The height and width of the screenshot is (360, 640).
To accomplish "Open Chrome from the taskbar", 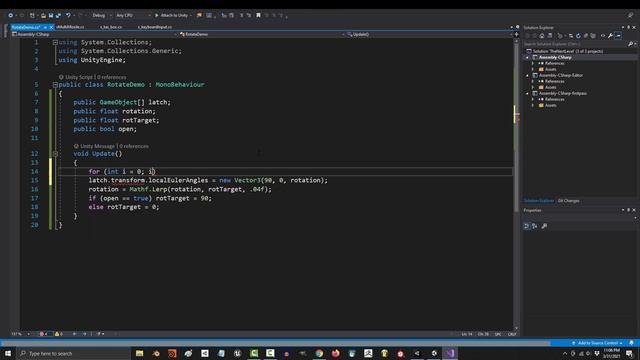I will tap(319, 353).
